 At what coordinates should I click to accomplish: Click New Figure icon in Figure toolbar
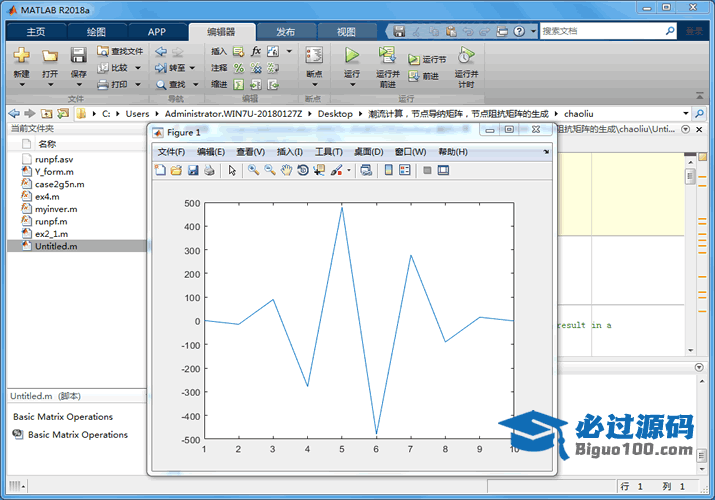tap(160, 170)
